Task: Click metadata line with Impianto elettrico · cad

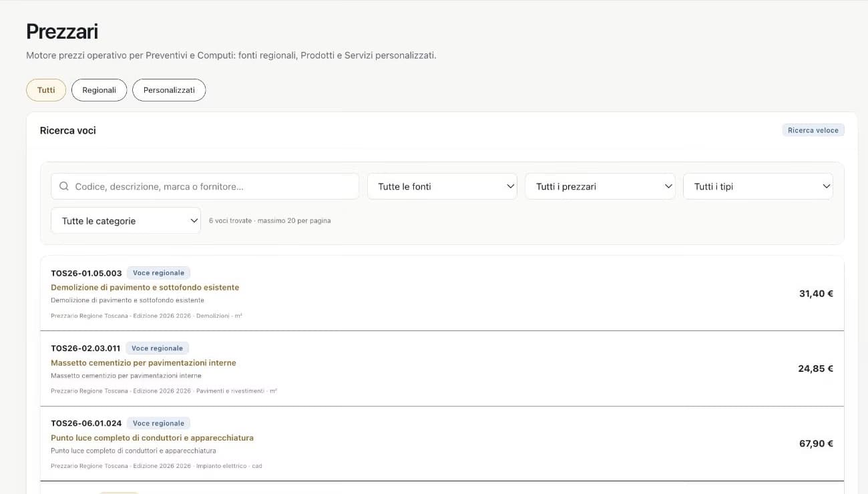Action: click(156, 466)
